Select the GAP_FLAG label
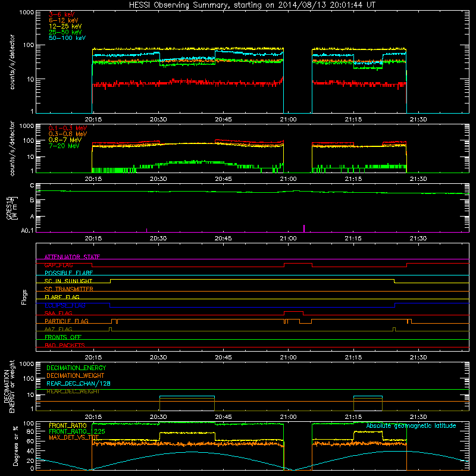 pyautogui.click(x=58, y=265)
